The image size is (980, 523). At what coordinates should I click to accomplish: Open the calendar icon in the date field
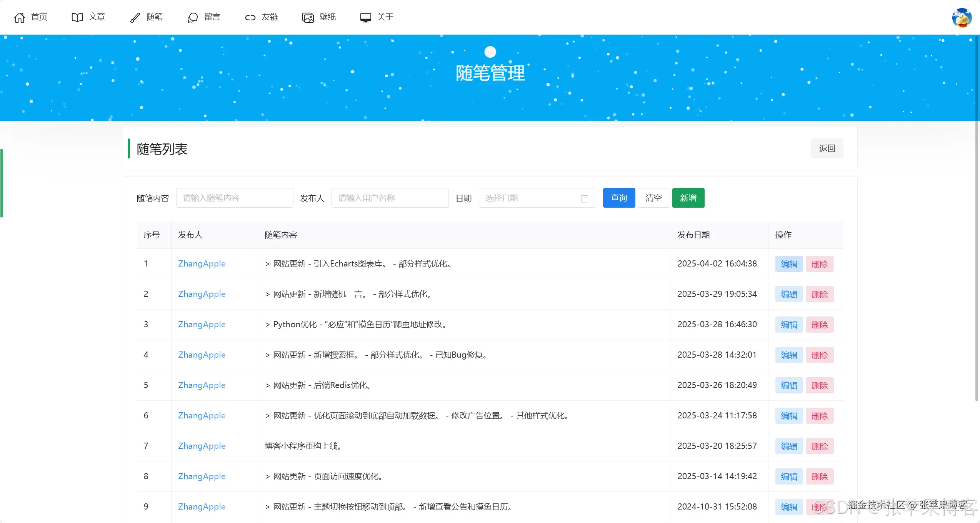click(x=585, y=198)
